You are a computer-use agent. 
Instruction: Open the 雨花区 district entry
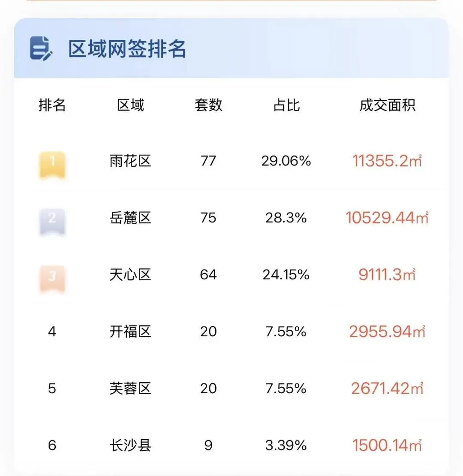coord(130,161)
